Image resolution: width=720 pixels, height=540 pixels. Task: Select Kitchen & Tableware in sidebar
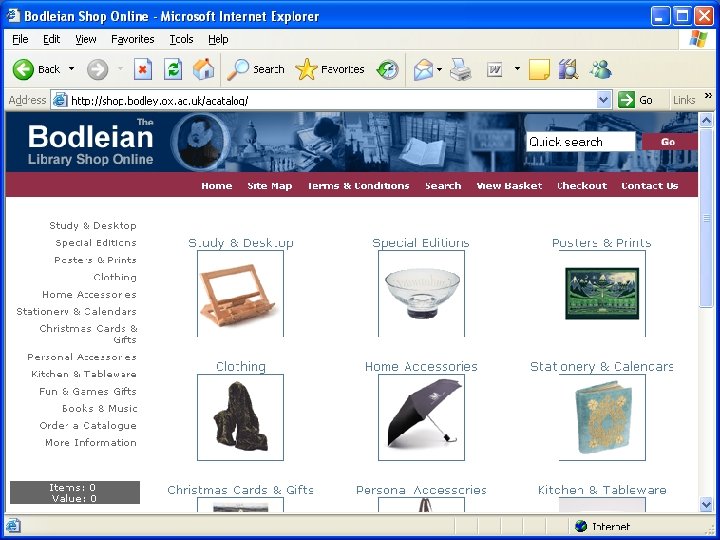(x=84, y=374)
